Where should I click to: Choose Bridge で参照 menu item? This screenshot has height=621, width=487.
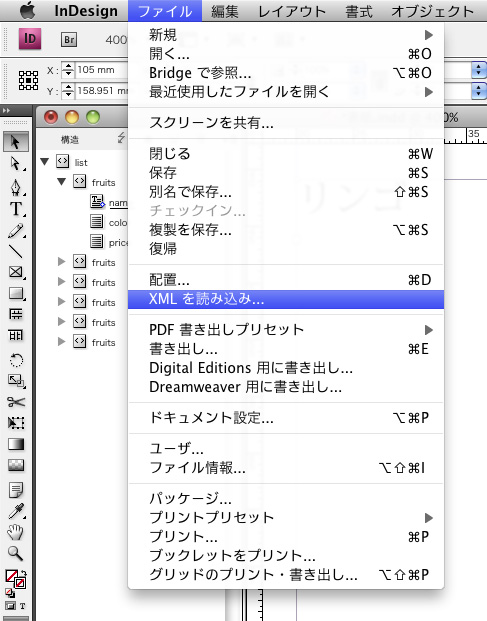[x=286, y=73]
